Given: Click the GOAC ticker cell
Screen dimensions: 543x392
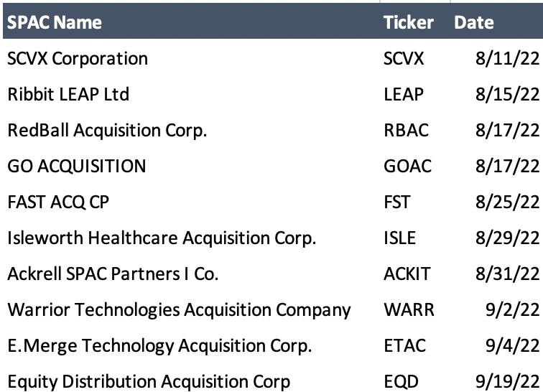Looking at the screenshot, I should pos(407,166).
